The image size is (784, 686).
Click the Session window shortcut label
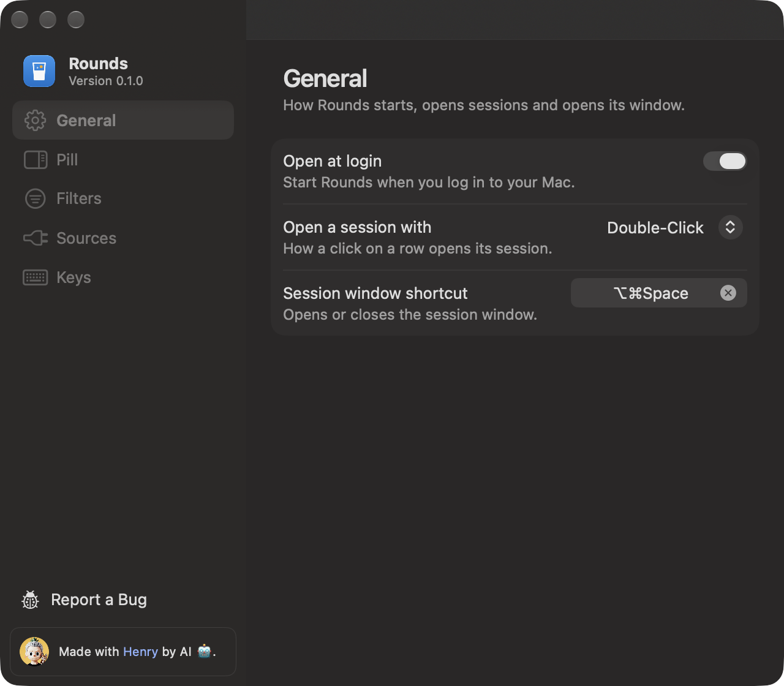[x=375, y=293]
